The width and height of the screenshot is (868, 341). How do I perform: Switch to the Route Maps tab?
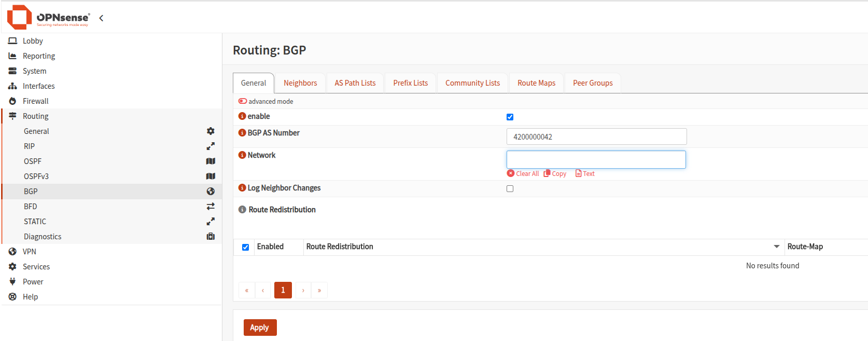536,83
